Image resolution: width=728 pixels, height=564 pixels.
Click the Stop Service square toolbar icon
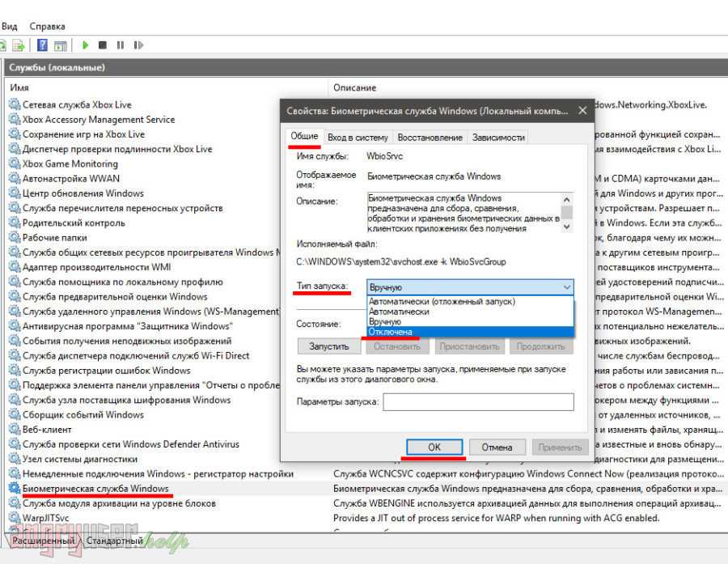click(x=104, y=45)
